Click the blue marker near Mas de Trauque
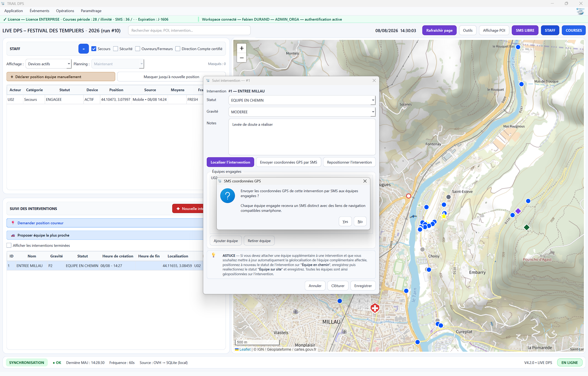The width and height of the screenshot is (588, 376). click(521, 84)
